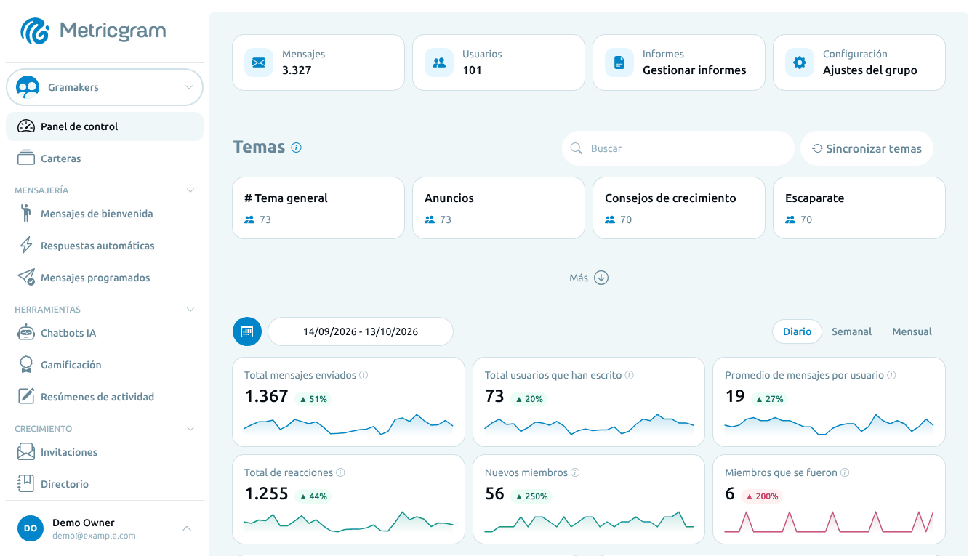Click the Más down-arrow circle icon
This screenshot has width=980, height=556.
601,278
